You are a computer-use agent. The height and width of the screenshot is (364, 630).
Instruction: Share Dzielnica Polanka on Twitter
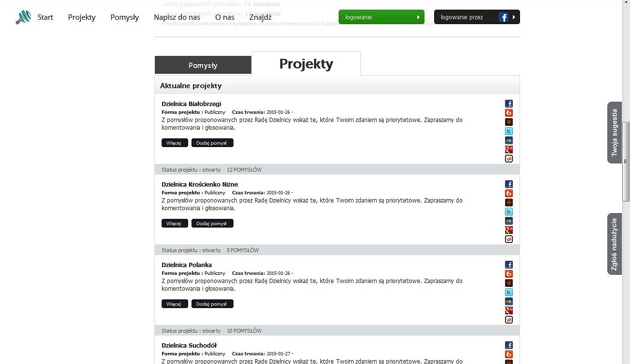[x=509, y=292]
